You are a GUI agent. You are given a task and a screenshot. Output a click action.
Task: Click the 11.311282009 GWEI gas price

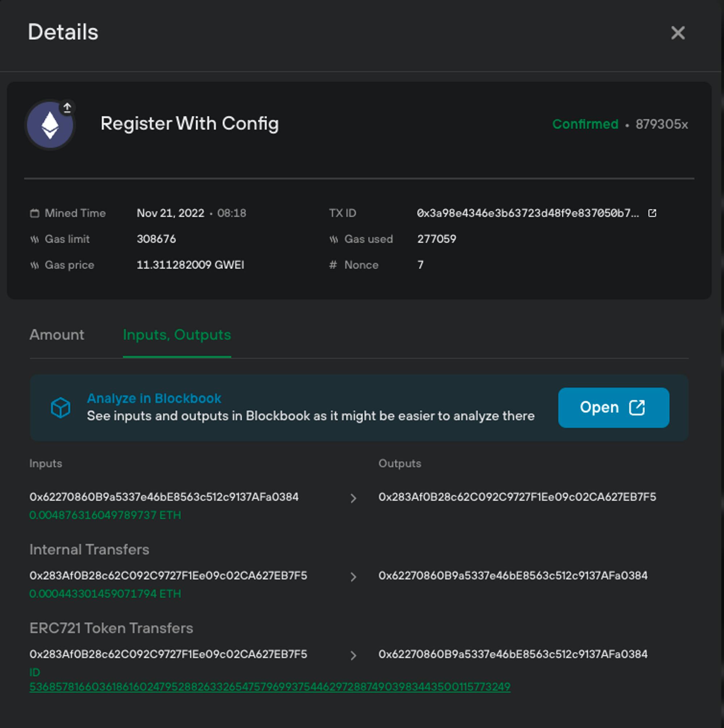click(x=190, y=265)
